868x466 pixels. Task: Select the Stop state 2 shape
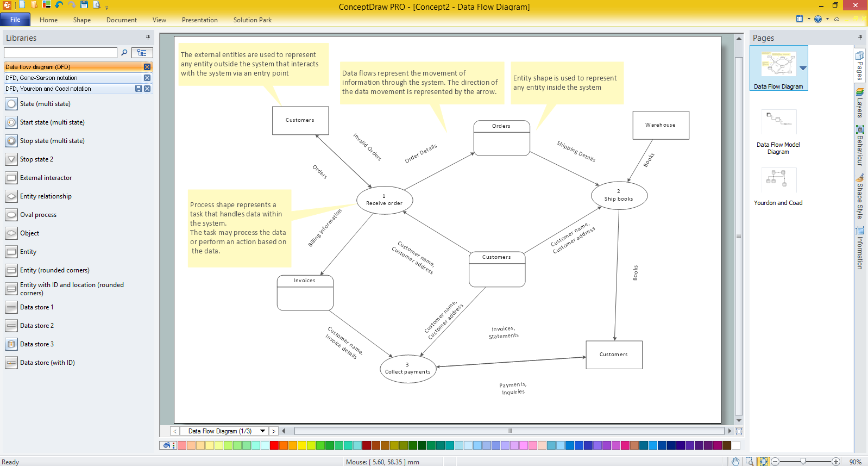[x=11, y=159]
